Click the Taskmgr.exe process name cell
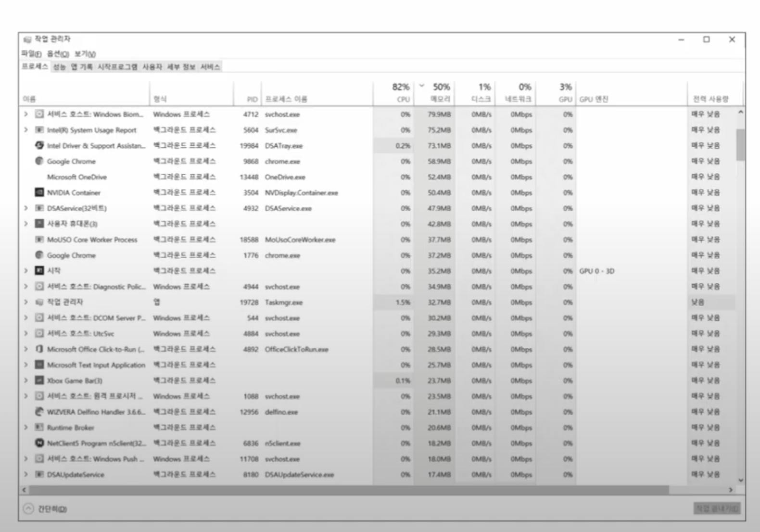Viewport: 760px width, 532px height. coord(283,303)
